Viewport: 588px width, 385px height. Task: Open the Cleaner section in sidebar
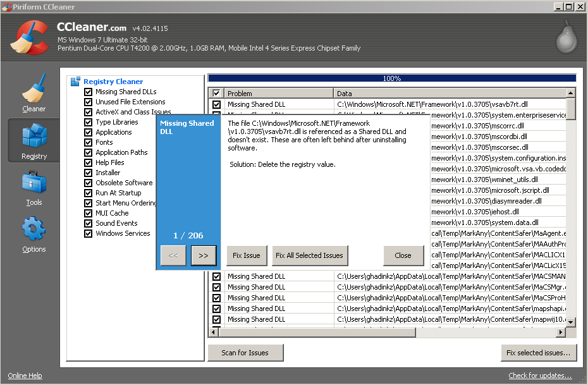(x=34, y=93)
